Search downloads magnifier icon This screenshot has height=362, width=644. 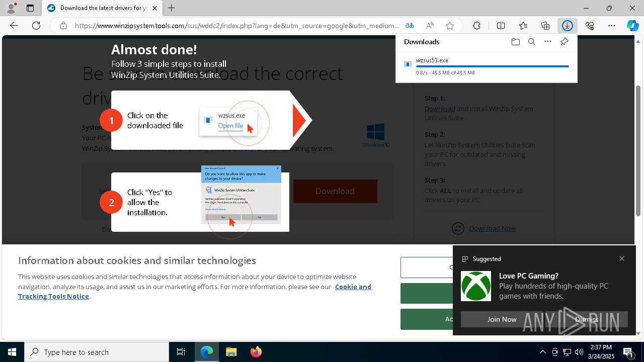[x=531, y=42]
